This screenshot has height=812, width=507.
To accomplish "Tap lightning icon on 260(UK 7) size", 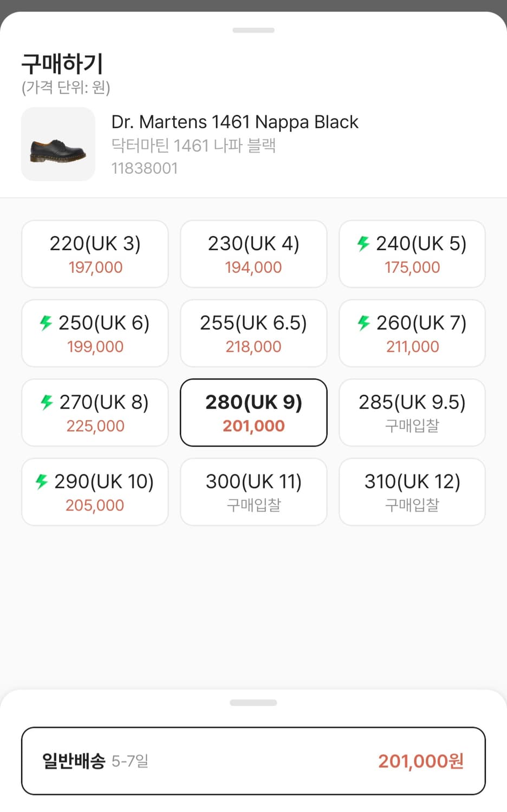I will [364, 323].
